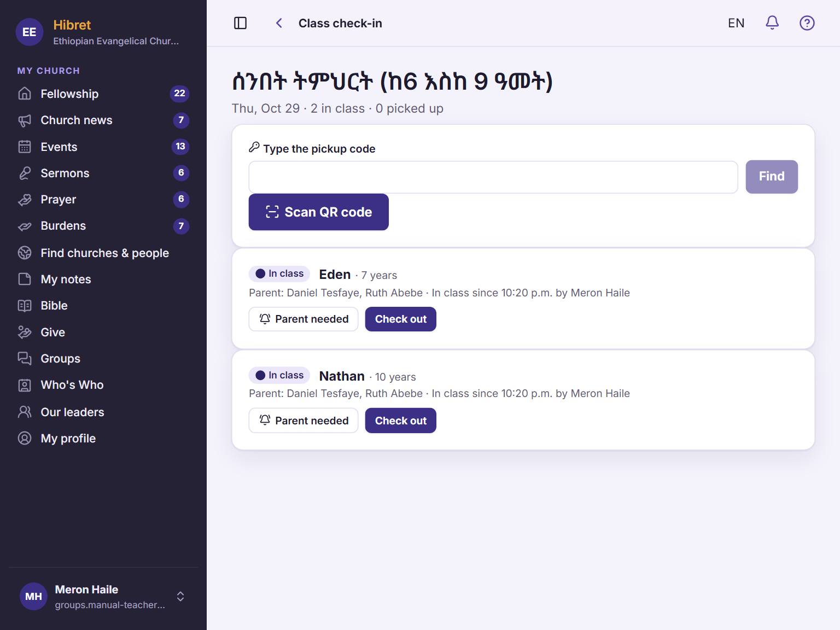Viewport: 840px width, 630px height.
Task: Click the EE church avatar logo
Action: [x=30, y=32]
